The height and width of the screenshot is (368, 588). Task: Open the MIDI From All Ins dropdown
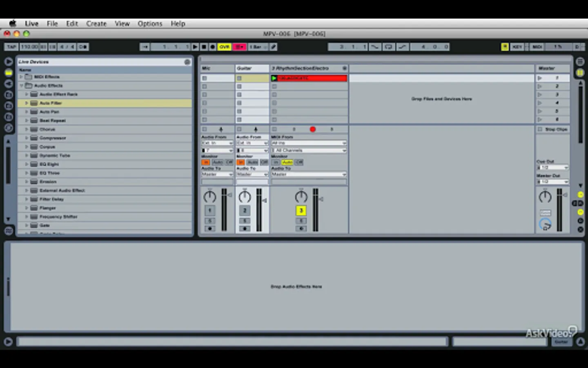[x=309, y=143]
